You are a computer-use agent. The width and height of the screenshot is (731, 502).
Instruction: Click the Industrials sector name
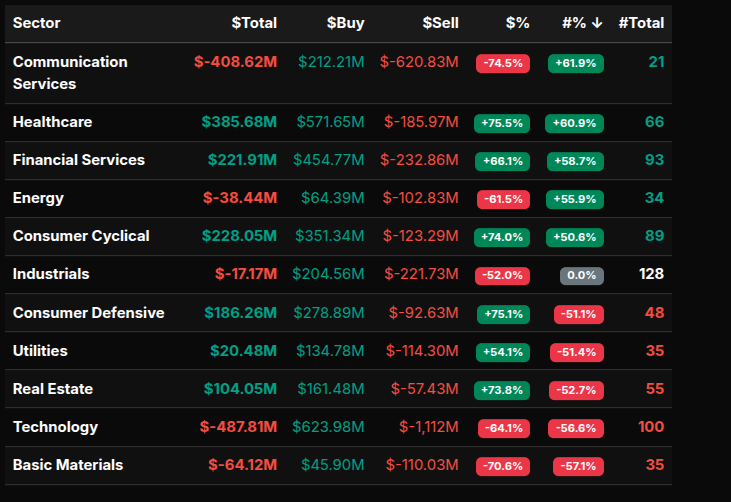point(51,274)
